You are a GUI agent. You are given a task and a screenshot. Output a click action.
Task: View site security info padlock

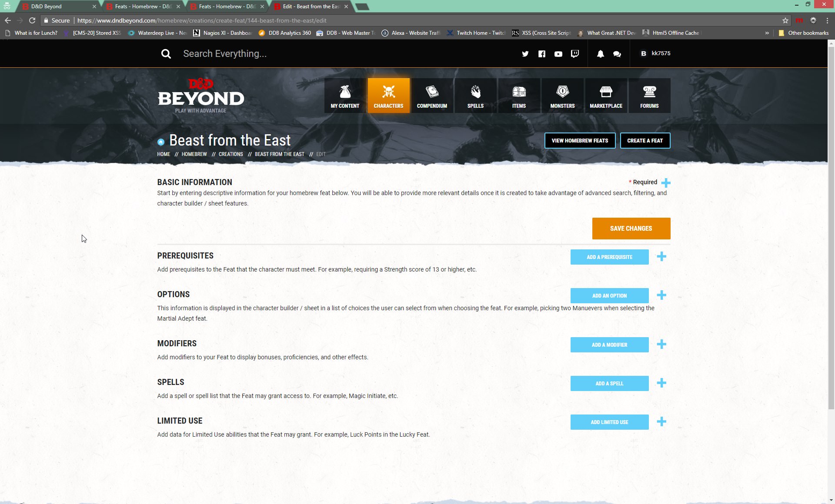46,20
